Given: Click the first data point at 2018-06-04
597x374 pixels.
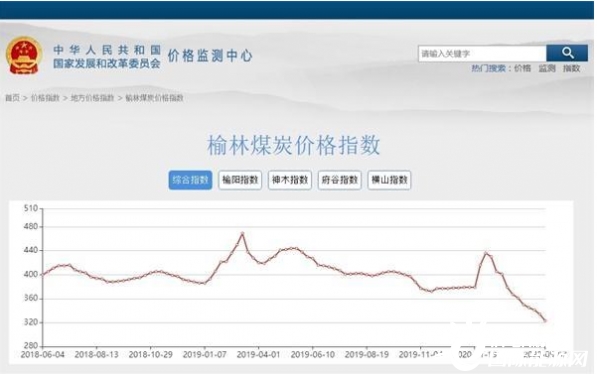Looking at the screenshot, I should click(x=43, y=274).
